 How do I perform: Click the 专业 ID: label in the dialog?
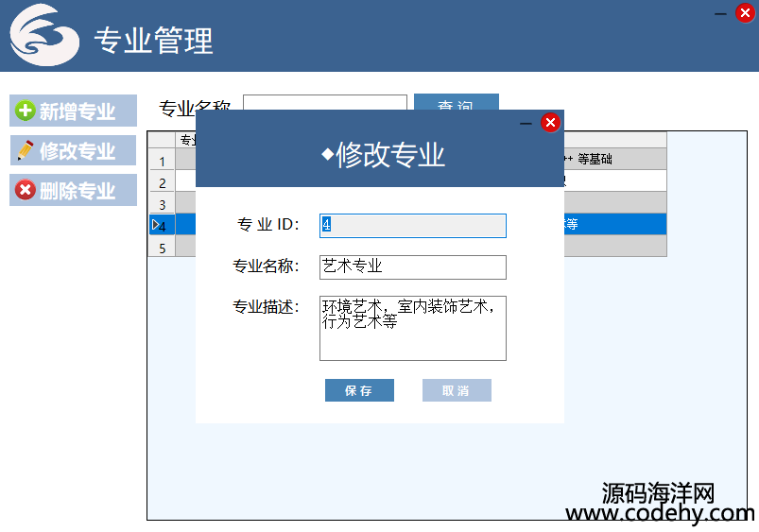pyautogui.click(x=268, y=225)
